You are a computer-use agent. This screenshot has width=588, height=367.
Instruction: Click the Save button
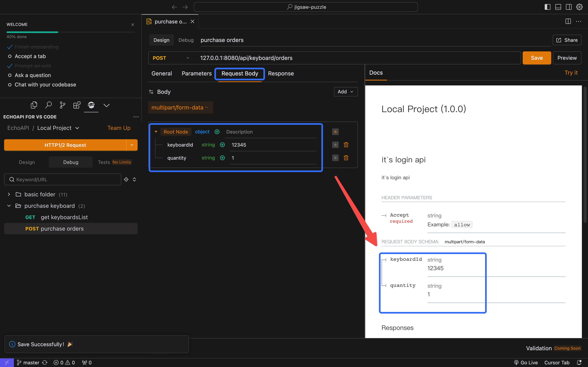click(537, 58)
